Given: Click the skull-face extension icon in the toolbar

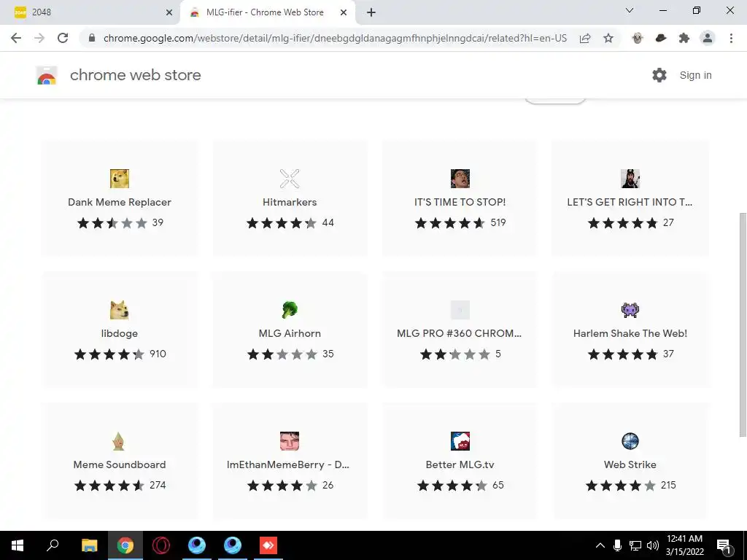Looking at the screenshot, I should (x=637, y=38).
